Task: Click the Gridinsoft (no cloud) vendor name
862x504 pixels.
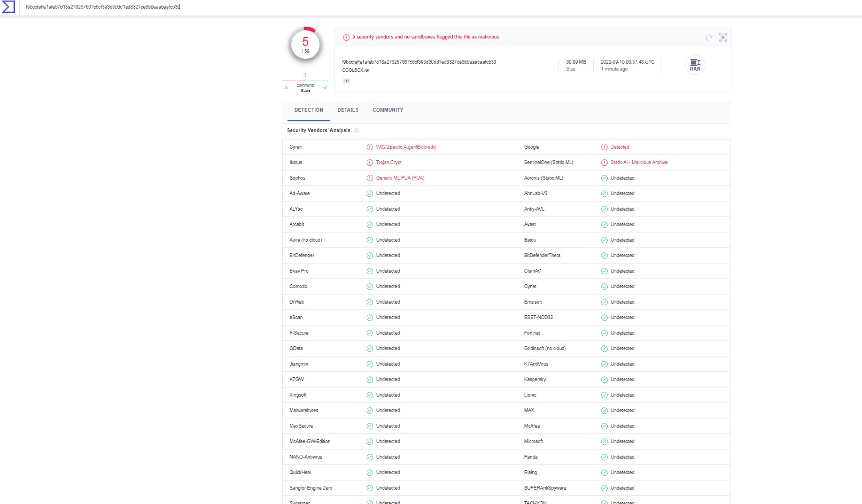Action: coord(545,348)
